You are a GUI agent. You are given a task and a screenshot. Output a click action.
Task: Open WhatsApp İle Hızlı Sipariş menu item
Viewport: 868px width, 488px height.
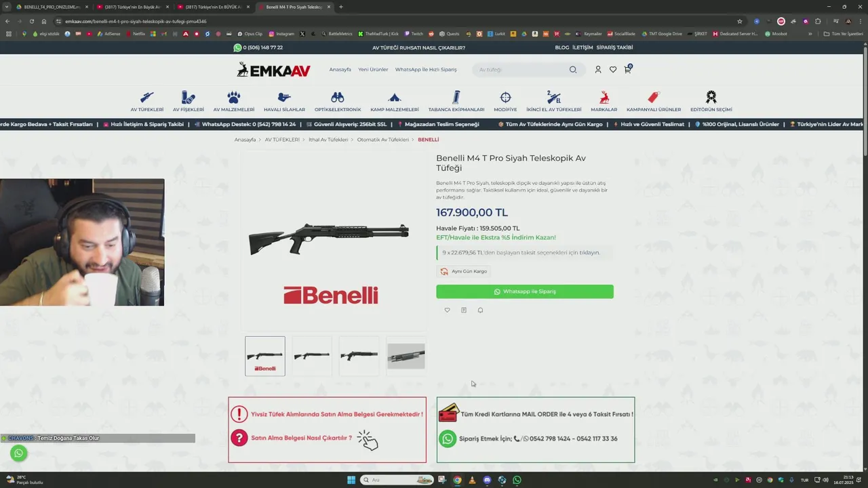click(x=426, y=69)
